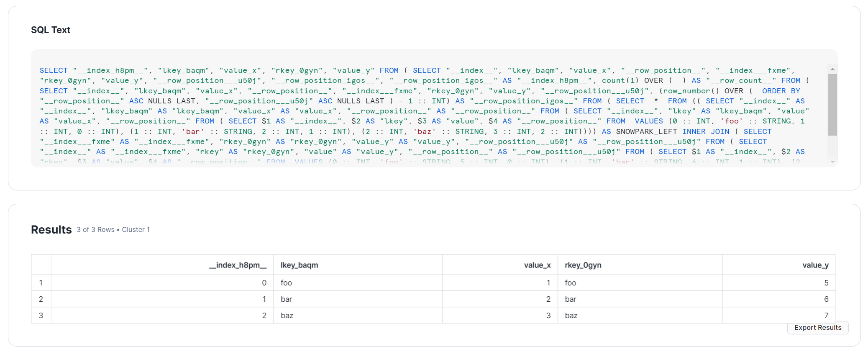Click the SQL text scrollbar thumb

click(x=832, y=105)
